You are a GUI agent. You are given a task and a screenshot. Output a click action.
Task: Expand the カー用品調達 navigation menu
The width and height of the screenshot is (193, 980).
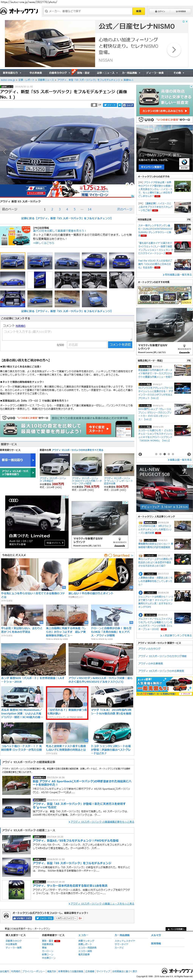131,73
